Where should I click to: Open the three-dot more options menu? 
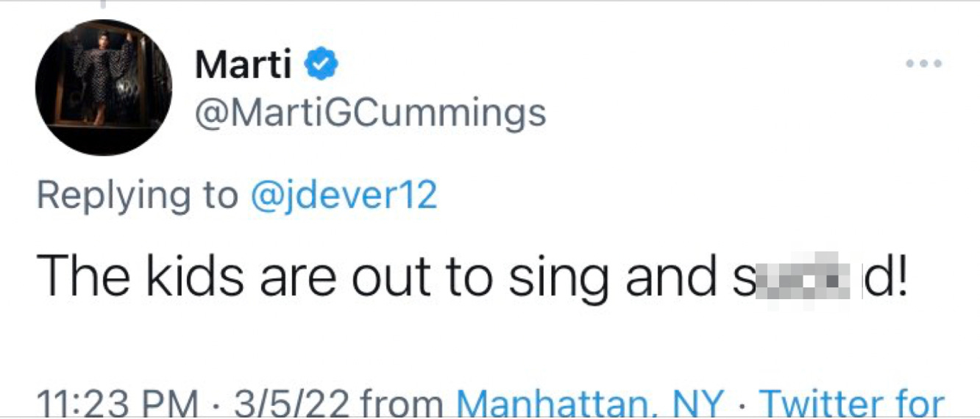click(x=924, y=64)
